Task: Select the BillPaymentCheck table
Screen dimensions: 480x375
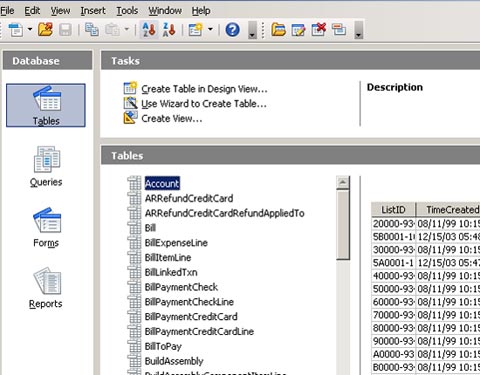Action: [181, 287]
